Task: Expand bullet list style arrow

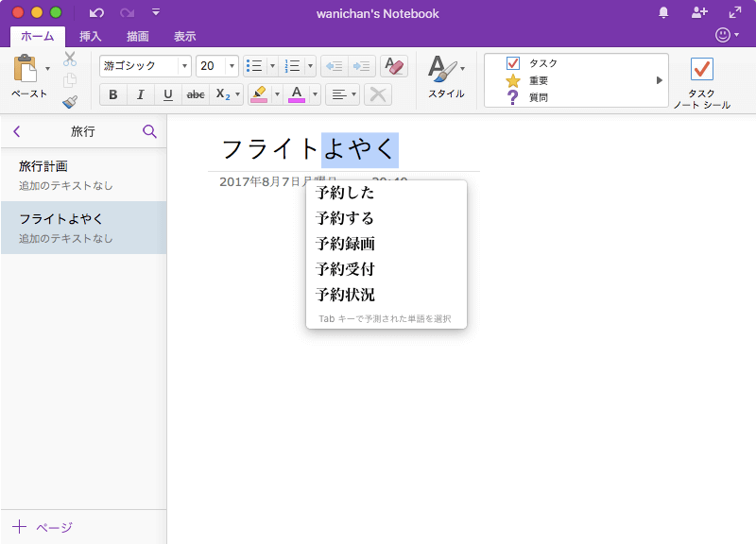Action: pyautogui.click(x=272, y=66)
